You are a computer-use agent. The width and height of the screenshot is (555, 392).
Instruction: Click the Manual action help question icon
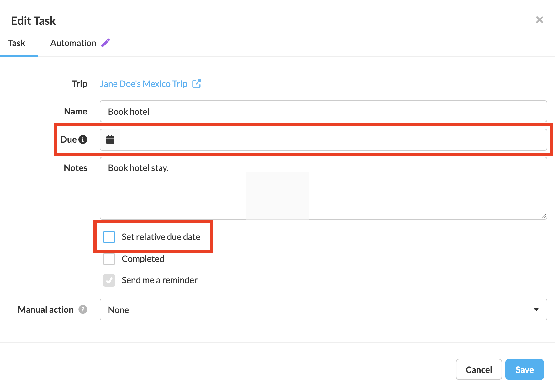83,310
